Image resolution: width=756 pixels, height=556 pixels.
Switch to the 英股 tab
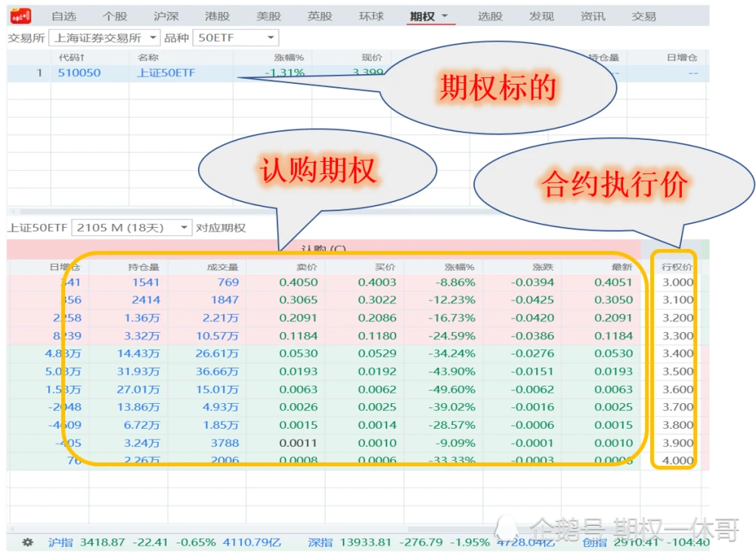(320, 17)
